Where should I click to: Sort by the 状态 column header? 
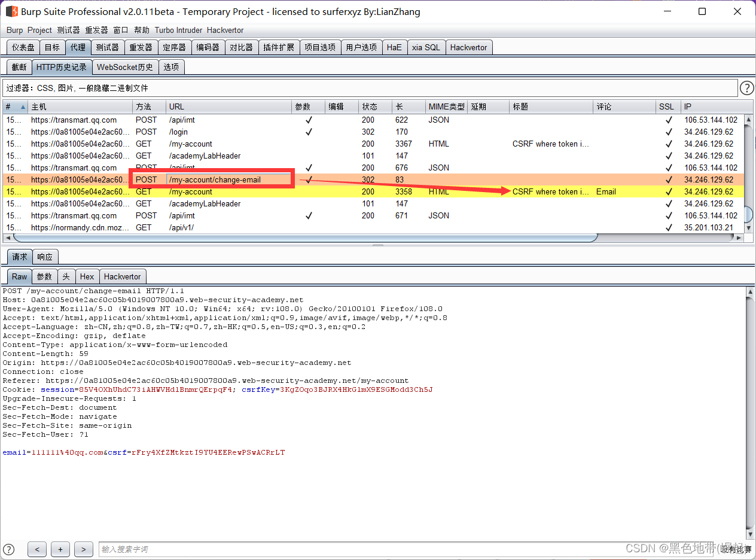375,106
